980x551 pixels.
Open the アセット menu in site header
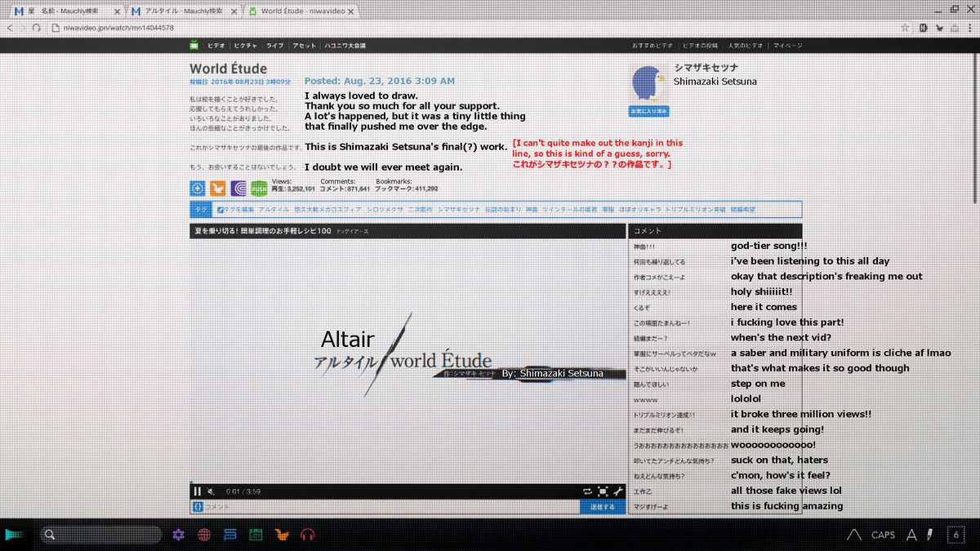(x=303, y=46)
